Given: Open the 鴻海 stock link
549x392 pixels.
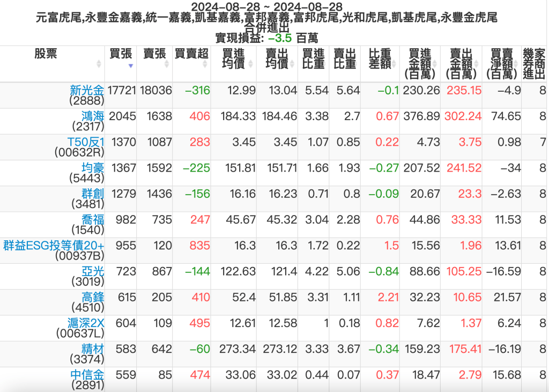Looking at the screenshot, I should 93,116.
